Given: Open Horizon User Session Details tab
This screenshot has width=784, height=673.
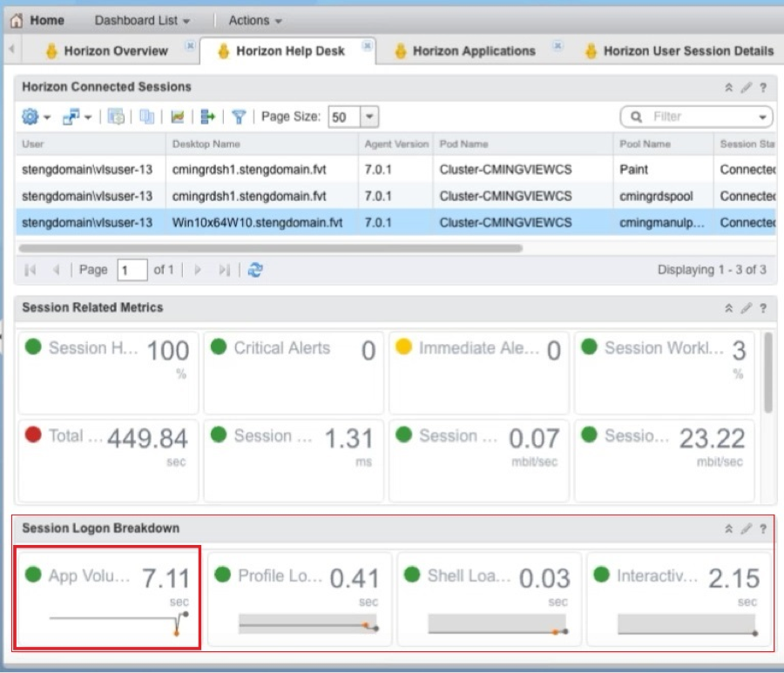Looking at the screenshot, I should point(679,51).
